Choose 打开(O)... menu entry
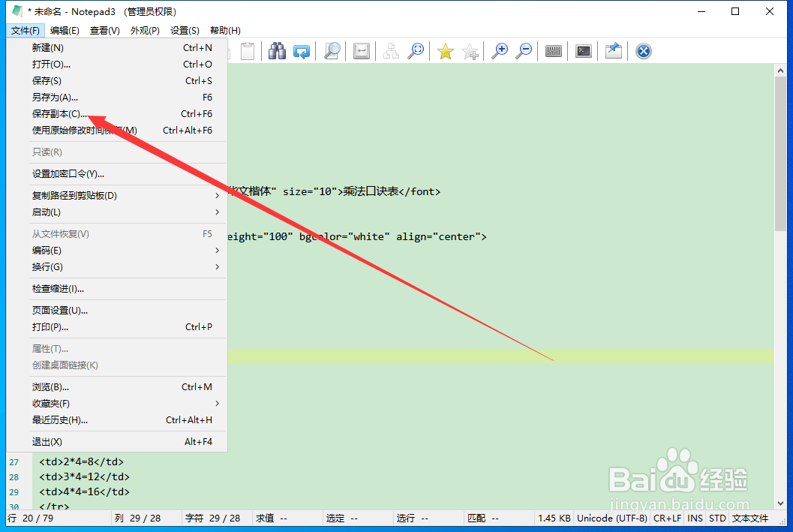 [117, 65]
